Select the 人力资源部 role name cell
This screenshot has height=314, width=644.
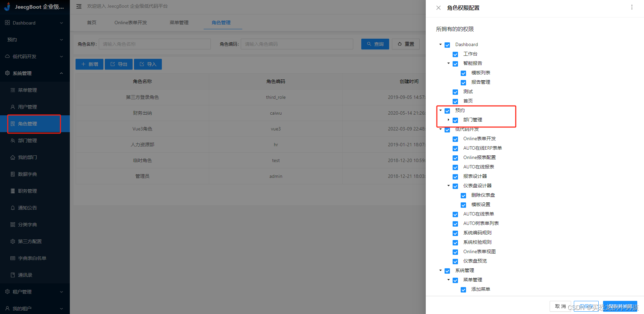(142, 145)
